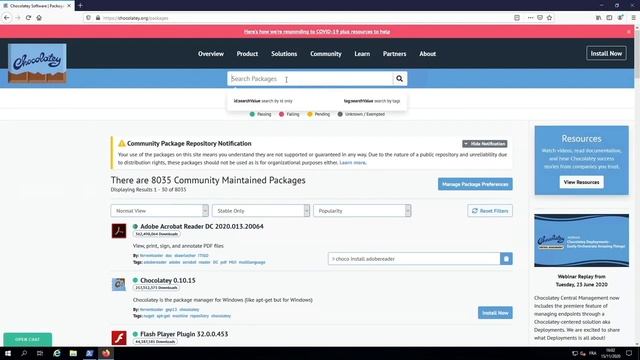Open the Firefox account icon

(x=620, y=18)
